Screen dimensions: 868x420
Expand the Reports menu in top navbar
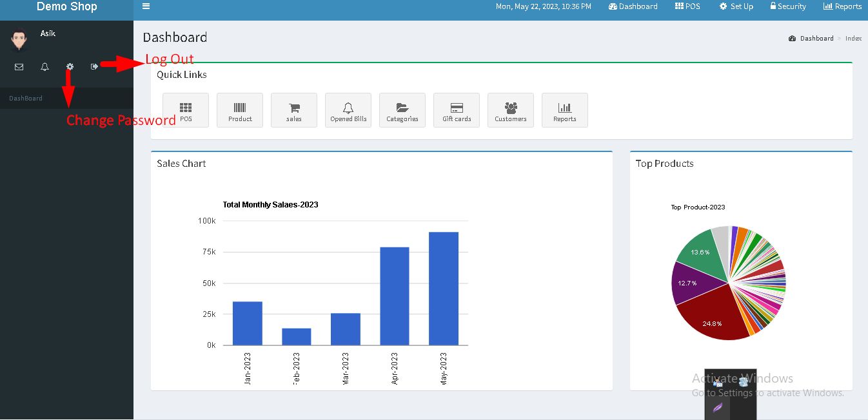click(x=842, y=6)
